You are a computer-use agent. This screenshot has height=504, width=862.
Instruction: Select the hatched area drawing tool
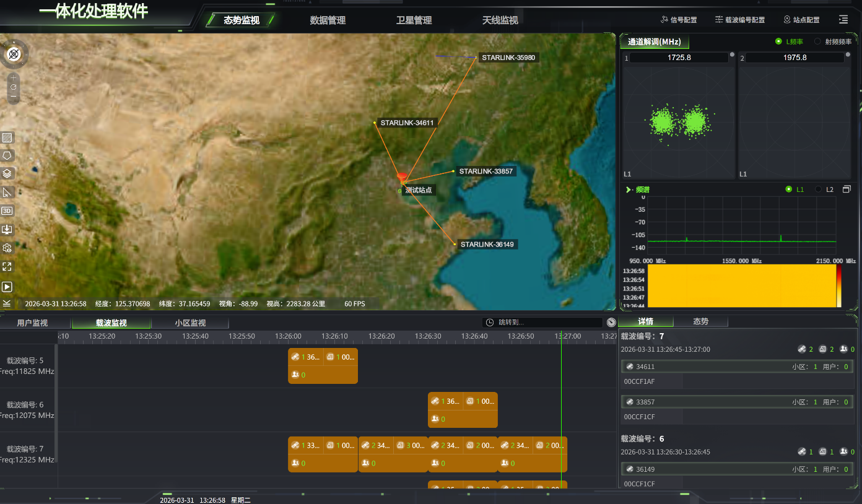[x=7, y=137]
